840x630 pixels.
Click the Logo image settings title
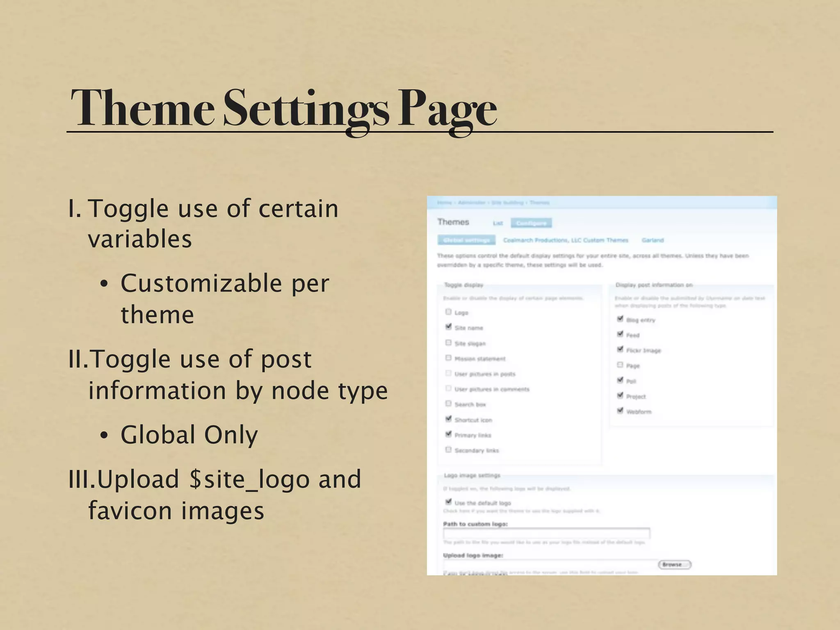[x=472, y=475]
